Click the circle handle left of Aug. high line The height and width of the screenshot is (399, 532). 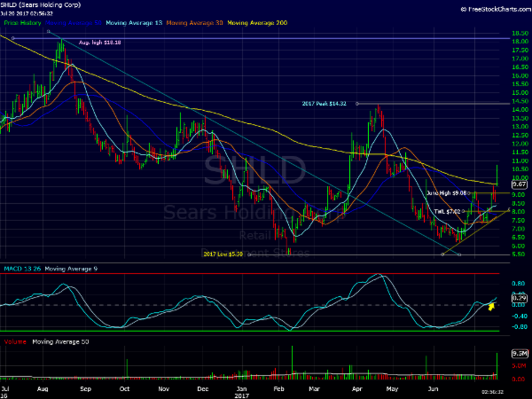13,39
